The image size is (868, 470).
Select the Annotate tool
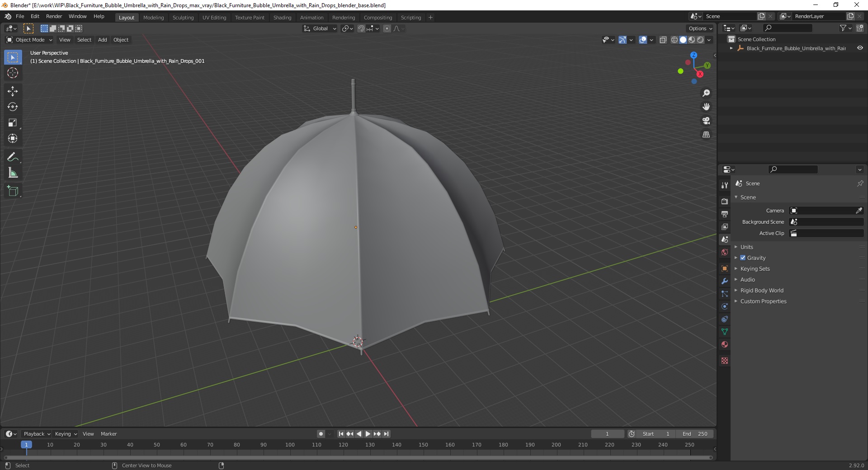13,157
